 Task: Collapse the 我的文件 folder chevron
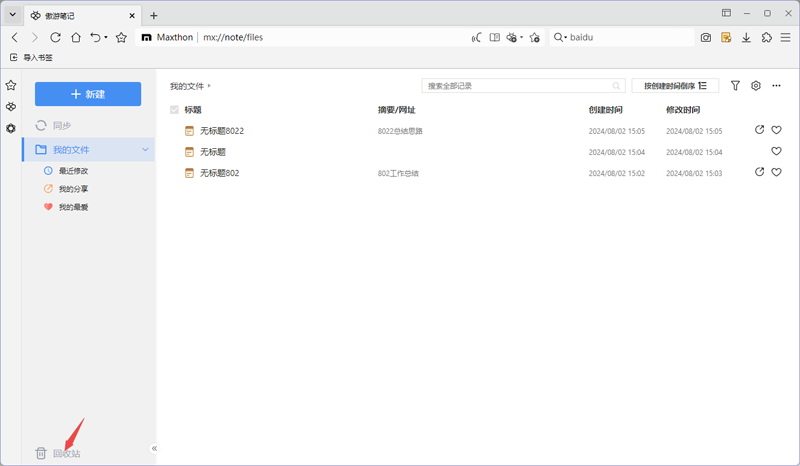(x=146, y=149)
